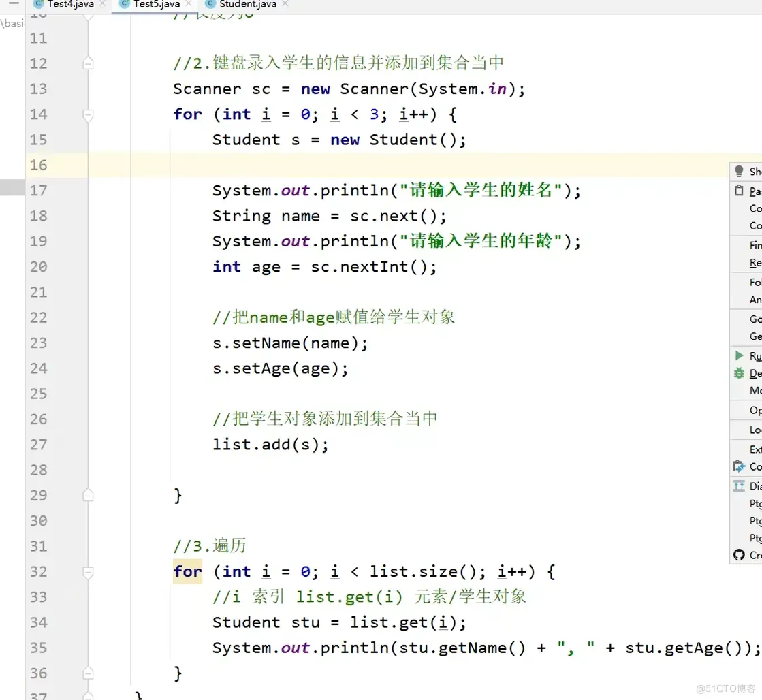Click the Student.java class file icon
Screen dimensions: 762x700
click(210, 4)
